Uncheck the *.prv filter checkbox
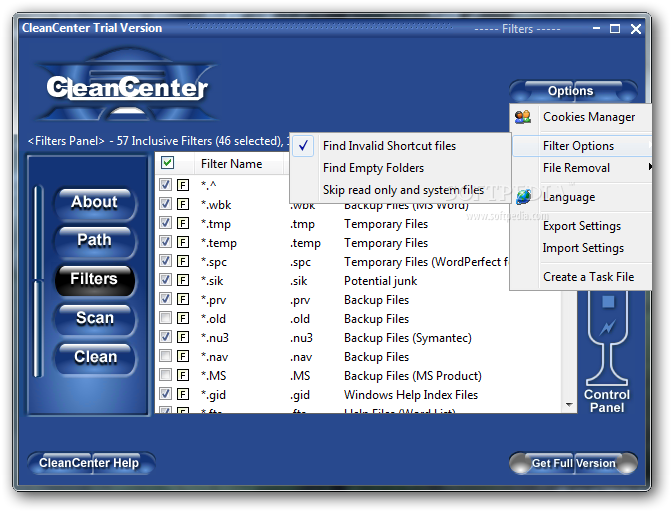Image resolution: width=672 pixels, height=512 pixels. (165, 299)
